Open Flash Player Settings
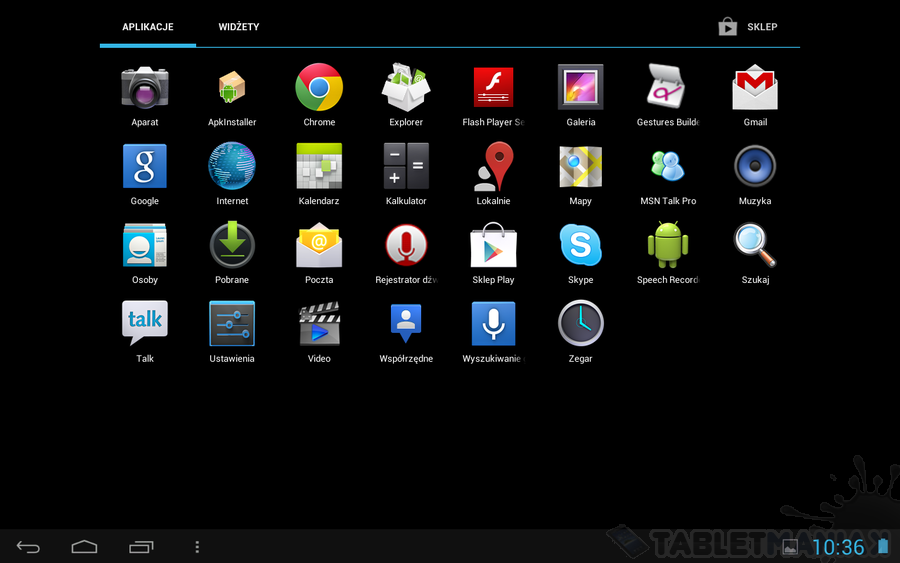This screenshot has width=900, height=563. click(493, 87)
